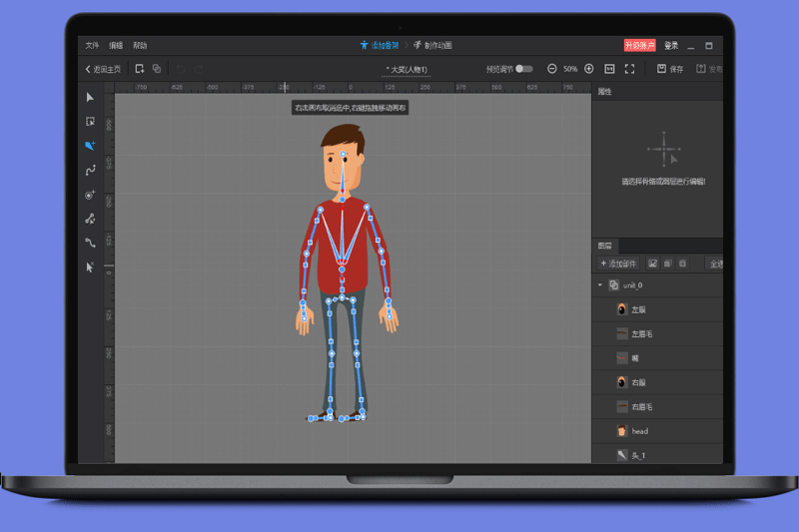
Task: Select the add pin point tool
Action: pos(90,195)
